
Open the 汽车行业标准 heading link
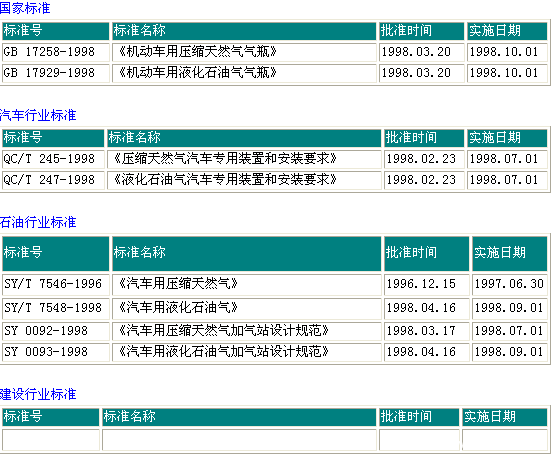[x=38, y=115]
